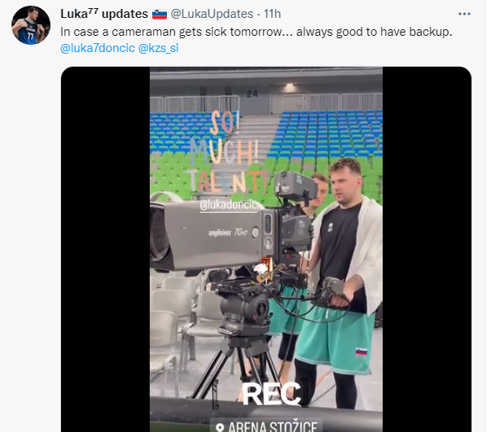Open the Luka77 updates display name

(104, 14)
